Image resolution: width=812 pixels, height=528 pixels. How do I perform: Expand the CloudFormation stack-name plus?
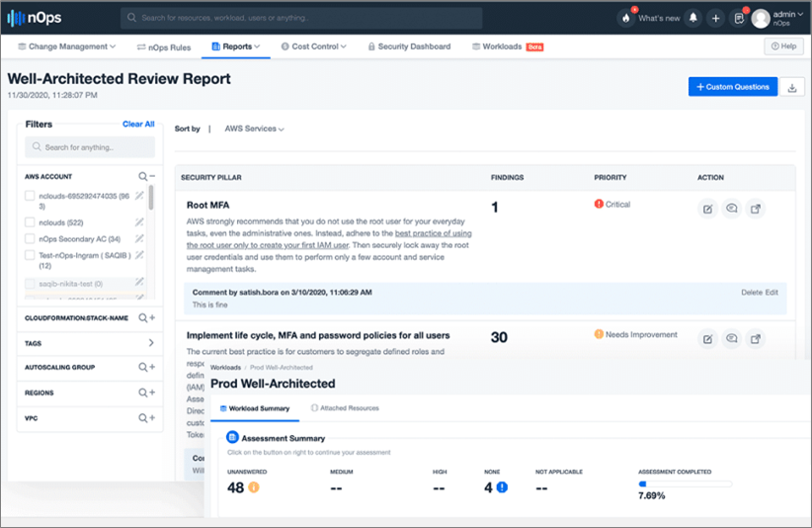(152, 317)
